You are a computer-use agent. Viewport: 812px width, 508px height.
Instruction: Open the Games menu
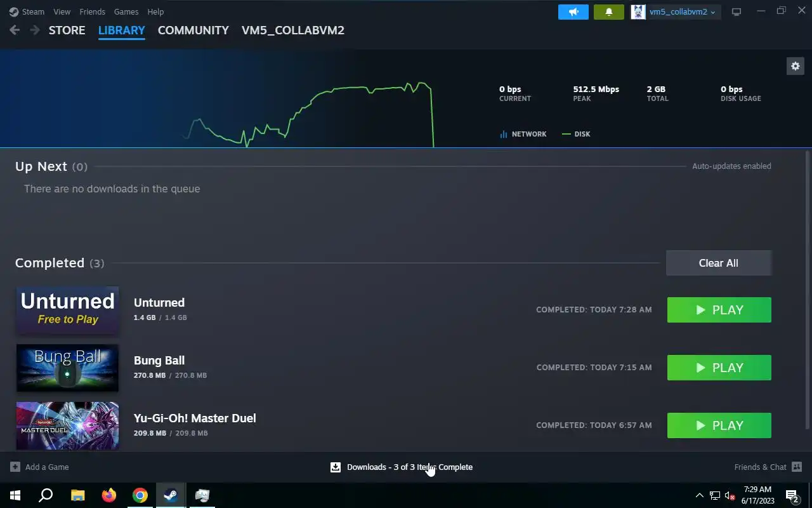click(x=126, y=11)
